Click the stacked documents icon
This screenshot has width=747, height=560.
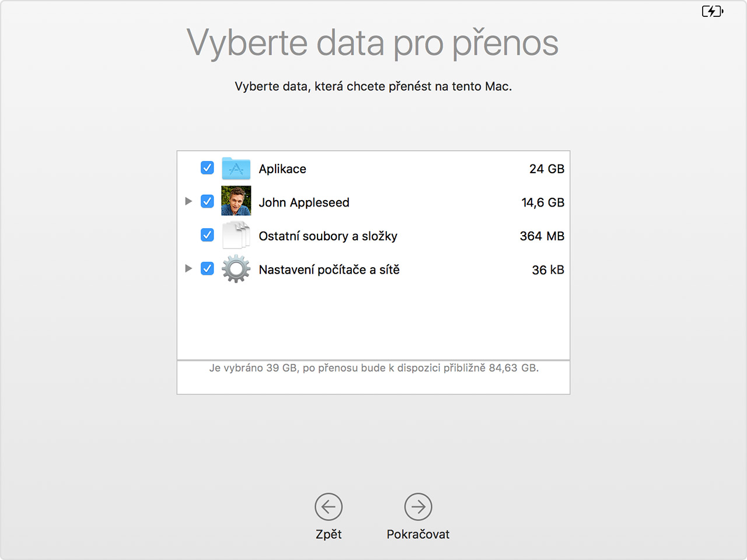pos(236,235)
